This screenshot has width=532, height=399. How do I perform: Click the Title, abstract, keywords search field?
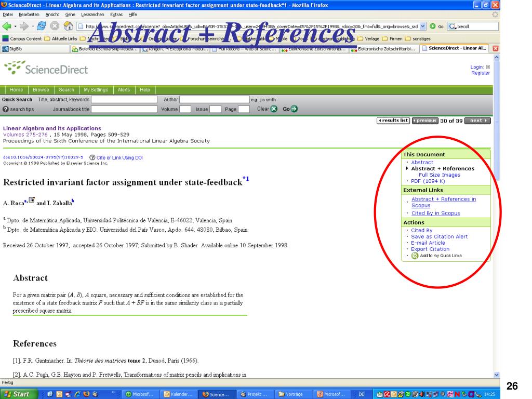(x=124, y=99)
